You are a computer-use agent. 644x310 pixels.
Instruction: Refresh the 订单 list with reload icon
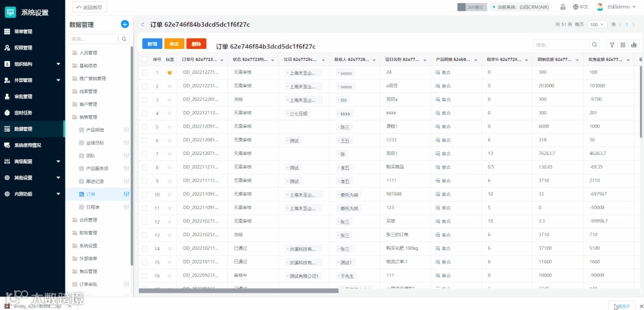point(143,24)
